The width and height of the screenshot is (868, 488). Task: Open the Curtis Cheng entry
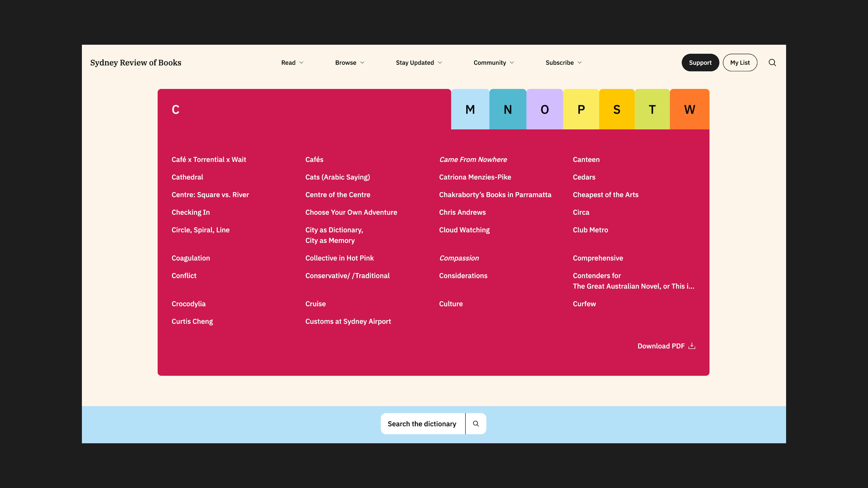pyautogui.click(x=192, y=321)
